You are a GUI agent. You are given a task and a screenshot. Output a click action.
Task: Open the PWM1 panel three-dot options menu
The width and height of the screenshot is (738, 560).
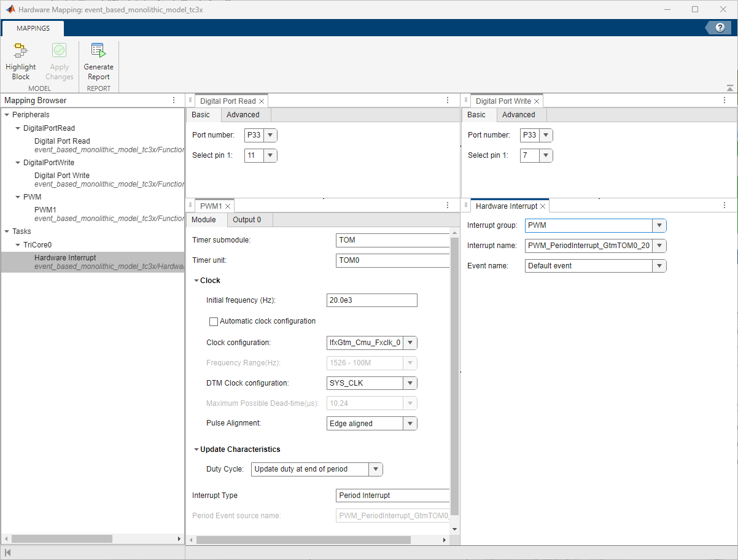(x=447, y=205)
